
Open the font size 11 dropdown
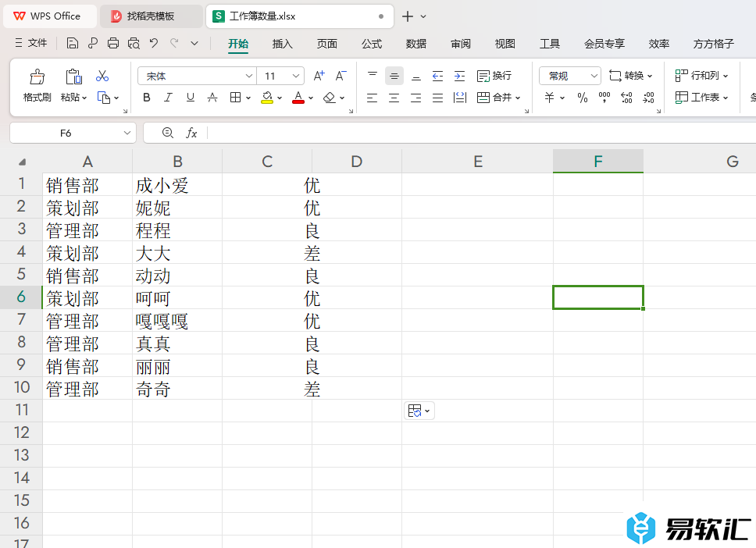[x=296, y=76]
